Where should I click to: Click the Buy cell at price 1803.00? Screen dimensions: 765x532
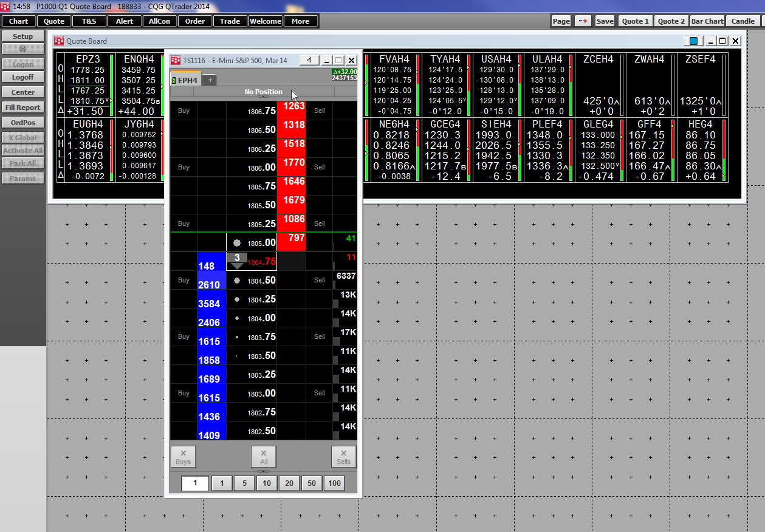point(184,394)
